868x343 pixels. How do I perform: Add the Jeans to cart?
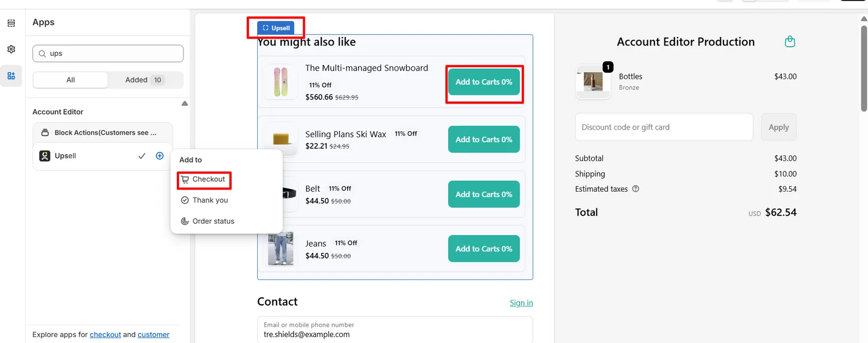click(484, 249)
